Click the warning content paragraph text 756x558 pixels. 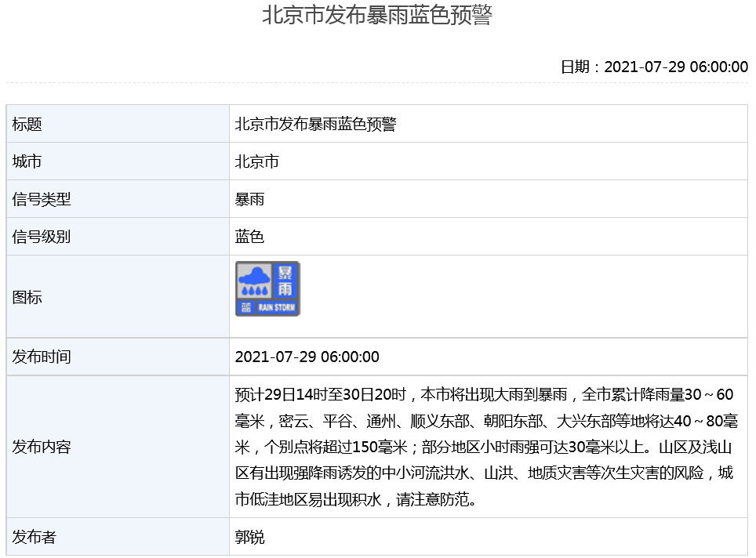point(486,447)
